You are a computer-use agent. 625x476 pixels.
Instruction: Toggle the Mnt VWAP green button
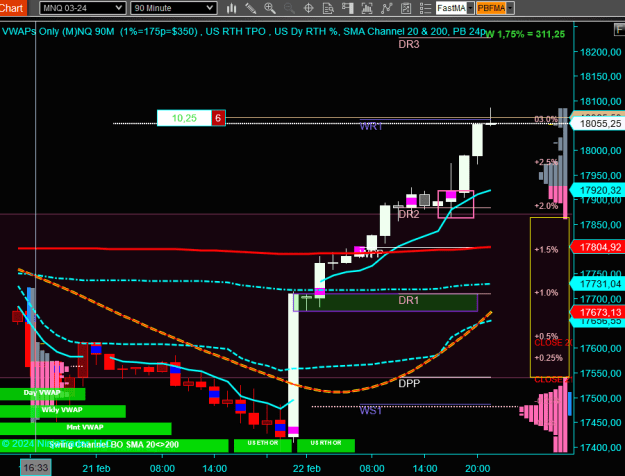click(85, 428)
